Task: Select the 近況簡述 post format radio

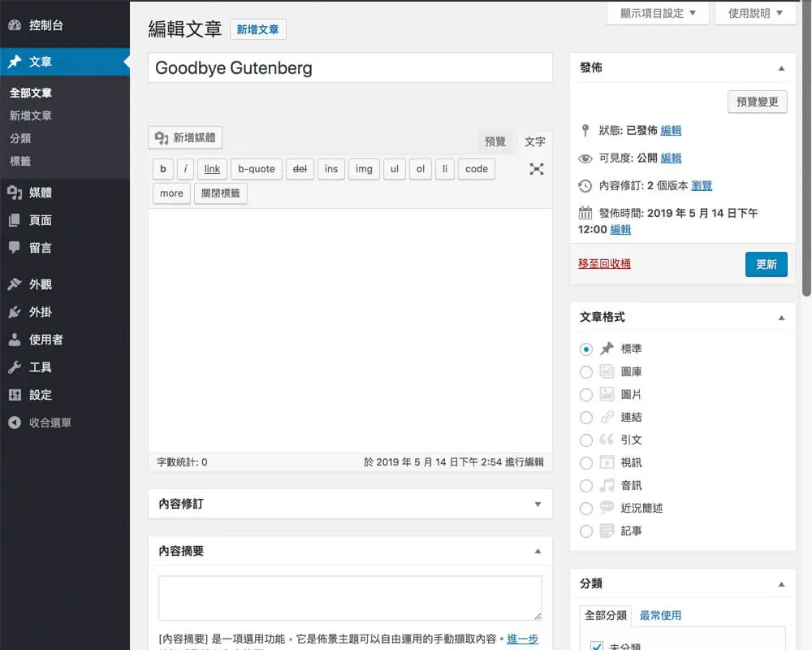Action: click(585, 509)
